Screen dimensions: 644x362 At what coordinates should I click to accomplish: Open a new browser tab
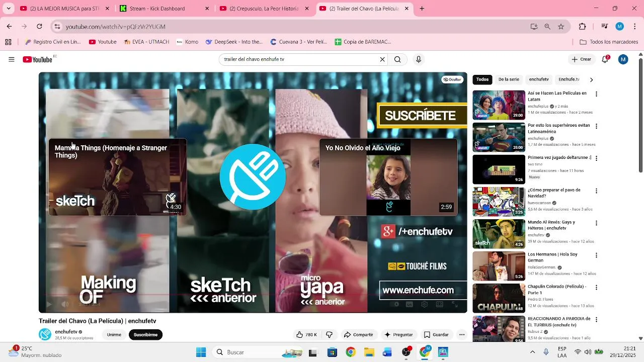pyautogui.click(x=422, y=9)
